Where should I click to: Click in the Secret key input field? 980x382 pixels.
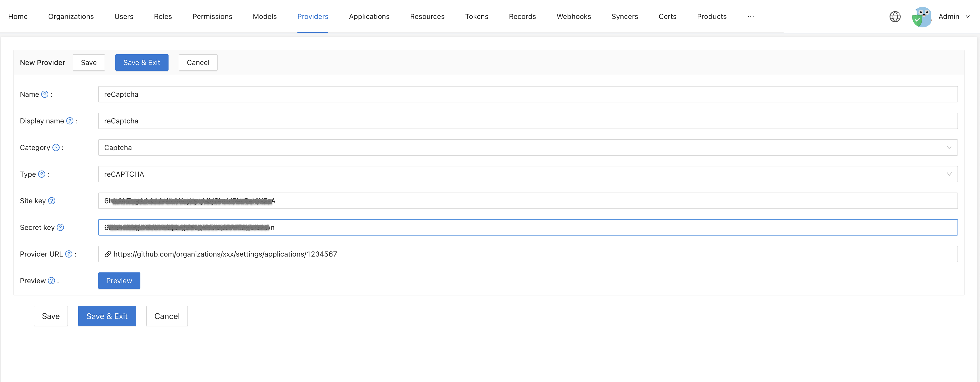coord(528,227)
